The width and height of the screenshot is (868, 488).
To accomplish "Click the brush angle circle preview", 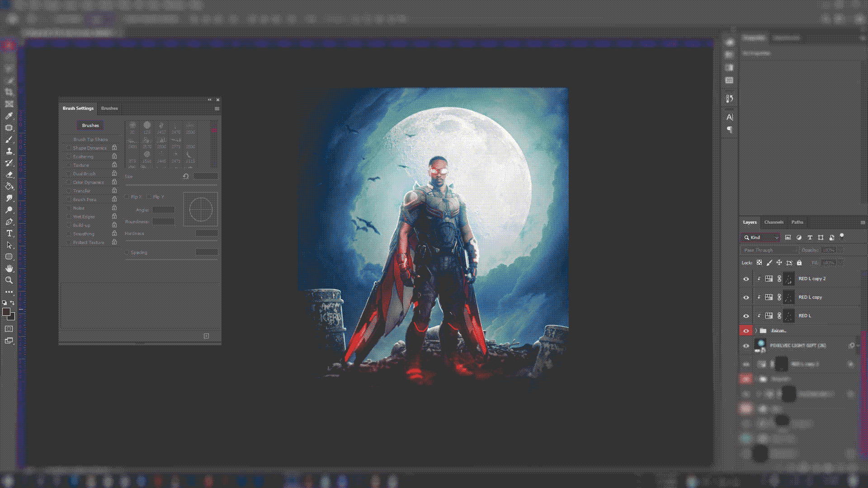I will click(x=201, y=209).
